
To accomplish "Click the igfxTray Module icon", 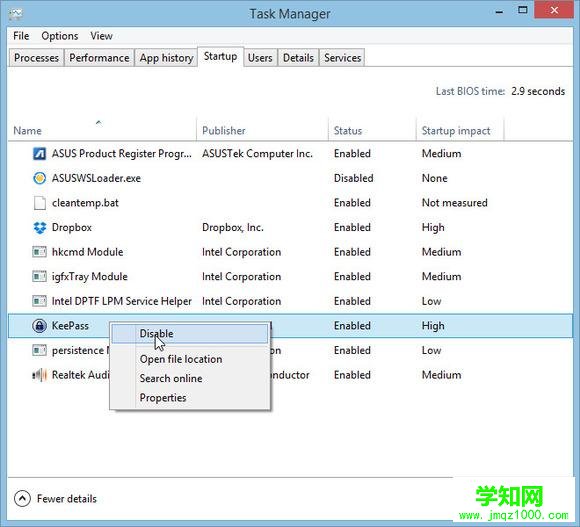I will pos(39,276).
